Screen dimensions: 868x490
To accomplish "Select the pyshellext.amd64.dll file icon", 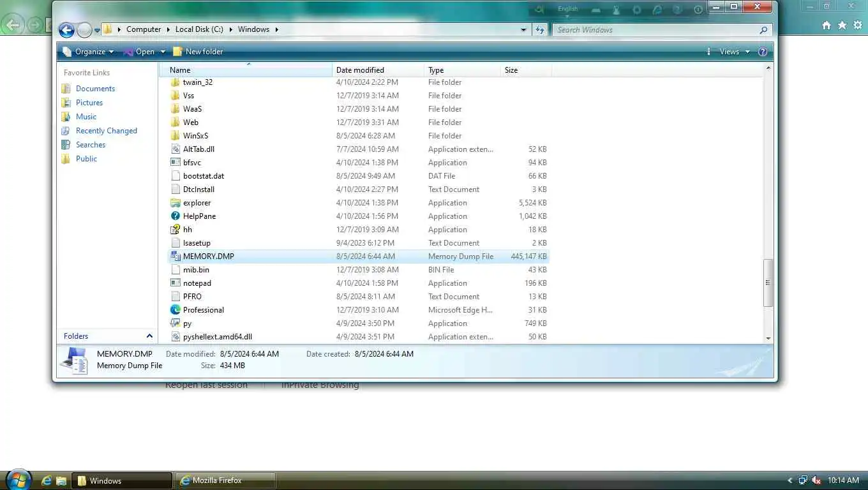I will click(176, 337).
